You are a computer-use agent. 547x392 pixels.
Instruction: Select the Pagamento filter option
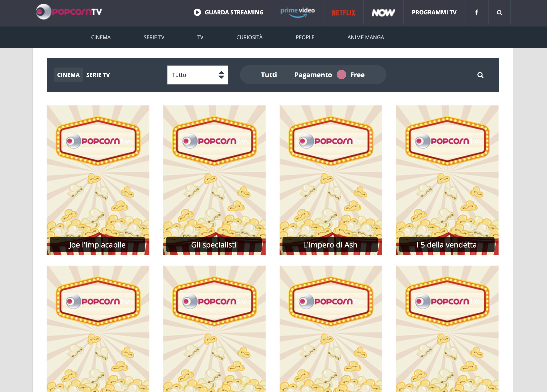point(313,75)
